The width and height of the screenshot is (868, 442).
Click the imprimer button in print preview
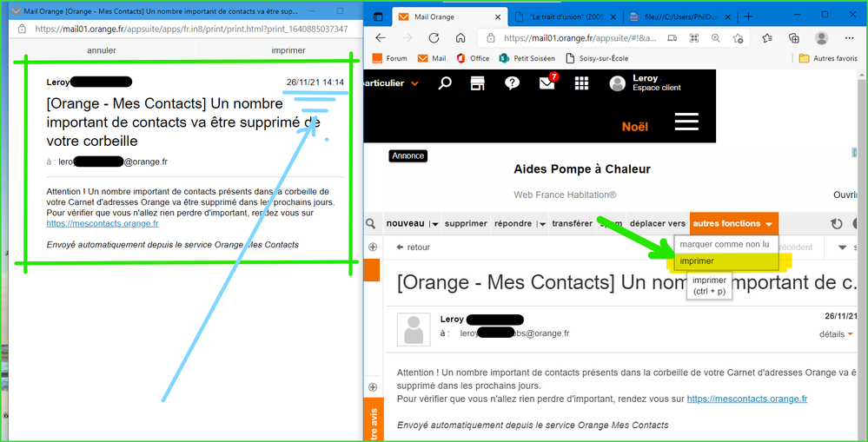click(x=288, y=50)
